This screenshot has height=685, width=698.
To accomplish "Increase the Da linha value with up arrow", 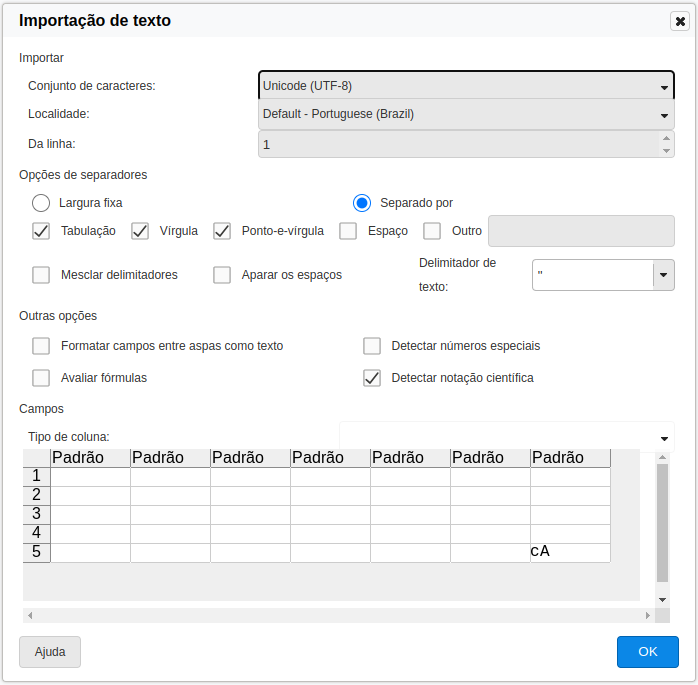I will (x=666, y=139).
